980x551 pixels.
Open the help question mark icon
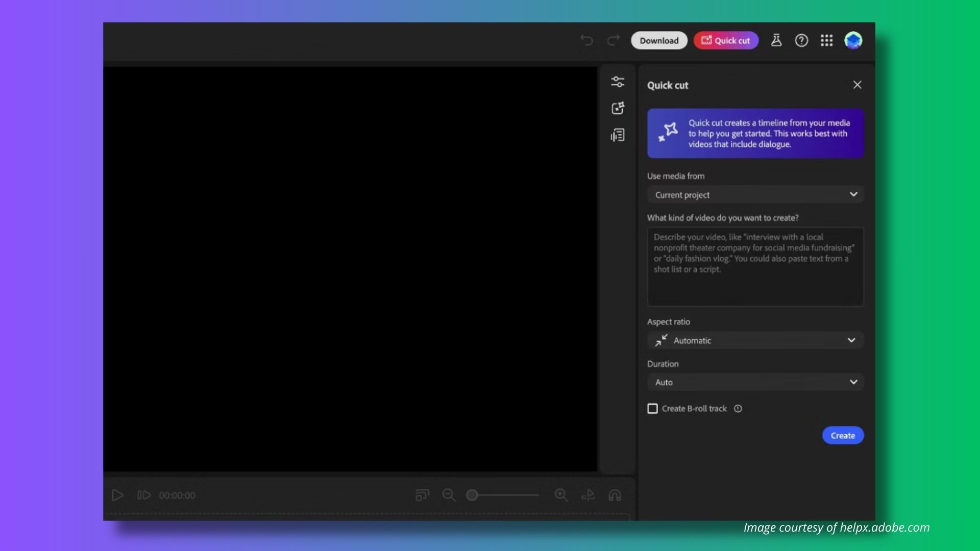[x=801, y=40]
